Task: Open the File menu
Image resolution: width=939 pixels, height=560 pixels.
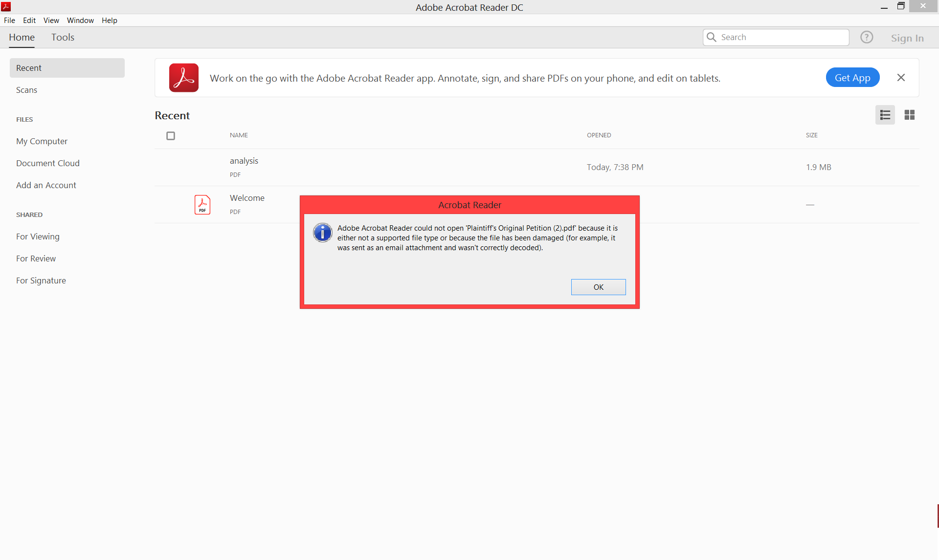Action: tap(9, 20)
